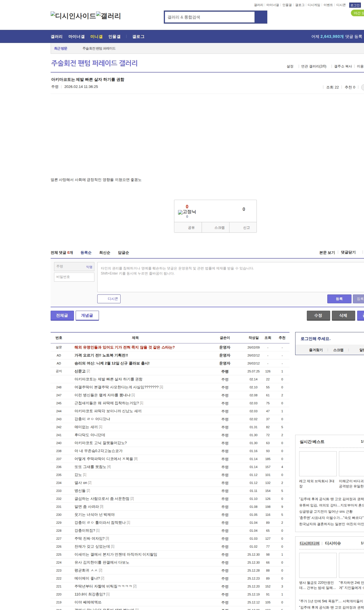Viewport: 364px width, 610px height.
Task: Open the 설정 dropdown menu
Action: [x=290, y=66]
